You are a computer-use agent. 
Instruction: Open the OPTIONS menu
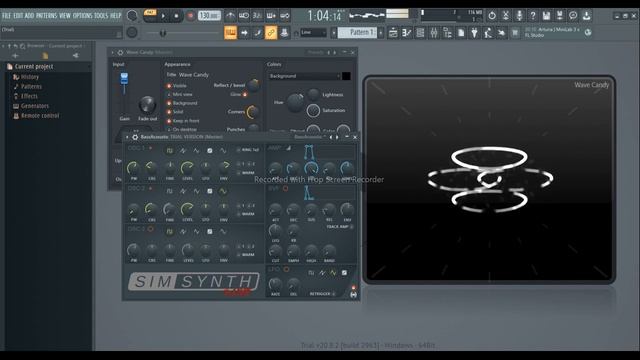82,16
